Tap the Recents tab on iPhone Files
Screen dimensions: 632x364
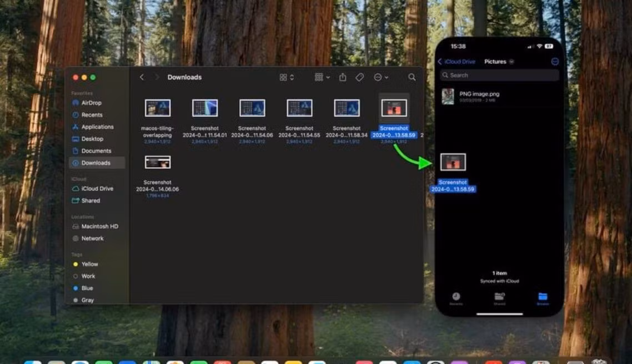[456, 299]
